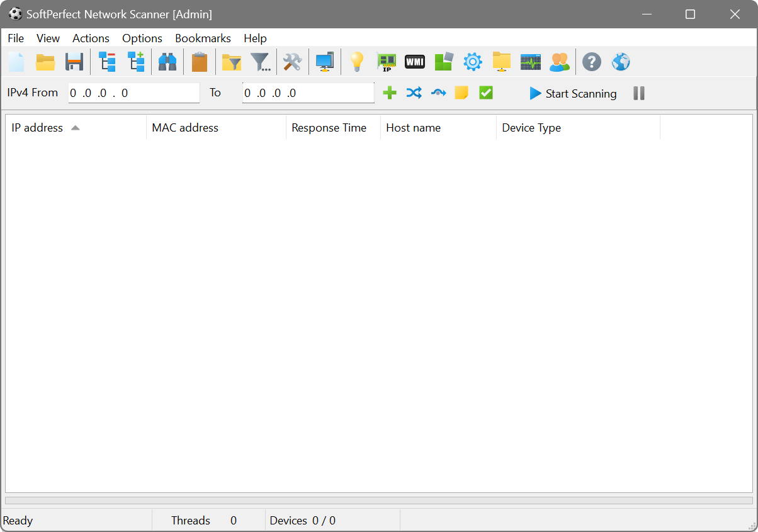Sort by Response Time column header
Viewport: 758px width, 532px height.
click(x=334, y=128)
